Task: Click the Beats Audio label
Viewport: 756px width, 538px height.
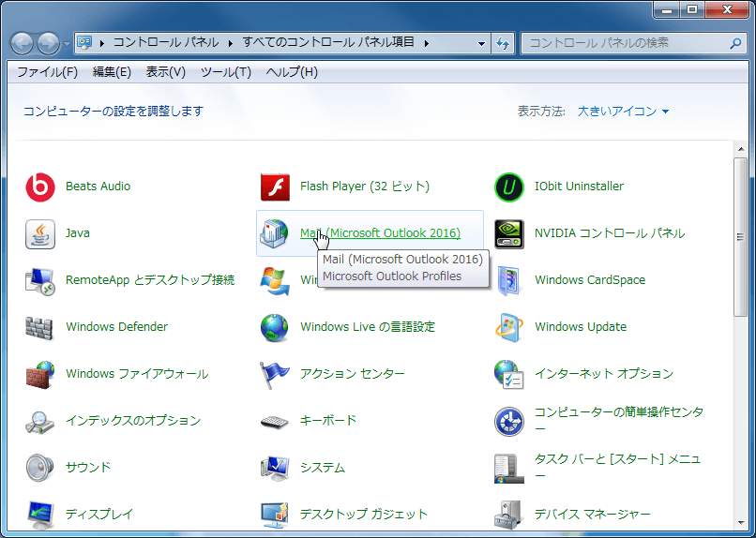Action: pyautogui.click(x=98, y=186)
